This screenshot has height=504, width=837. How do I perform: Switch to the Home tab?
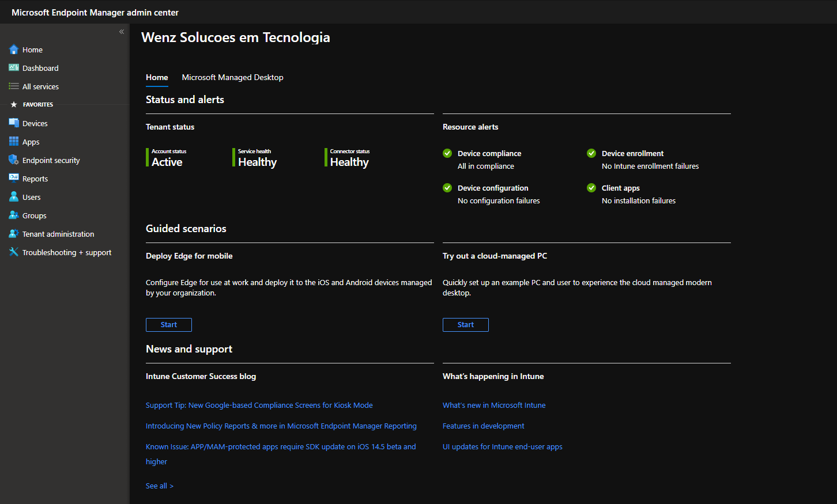[157, 77]
